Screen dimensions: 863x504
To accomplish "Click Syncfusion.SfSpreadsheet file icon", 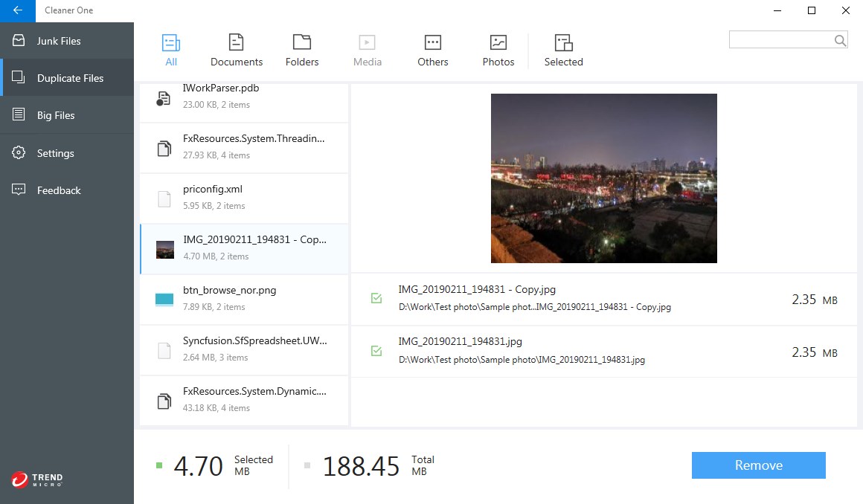I will tap(164, 350).
